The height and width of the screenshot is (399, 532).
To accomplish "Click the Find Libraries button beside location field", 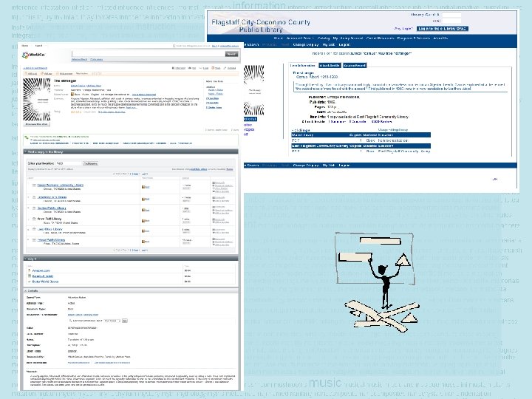I will click(x=90, y=163).
